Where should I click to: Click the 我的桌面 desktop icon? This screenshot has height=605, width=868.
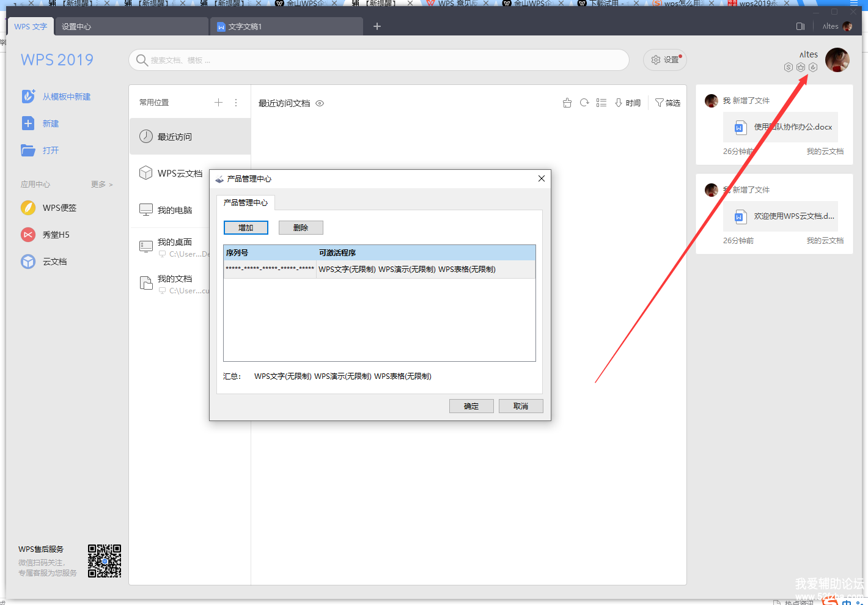[146, 246]
